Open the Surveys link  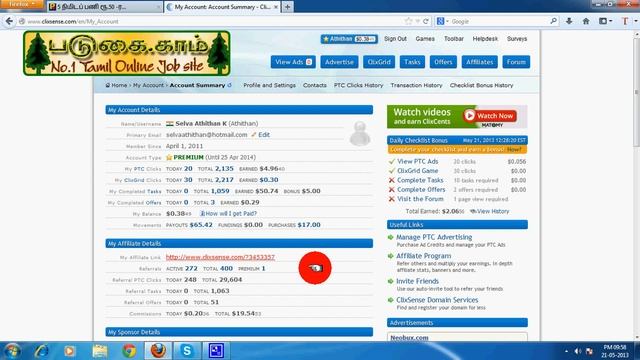pyautogui.click(x=517, y=39)
